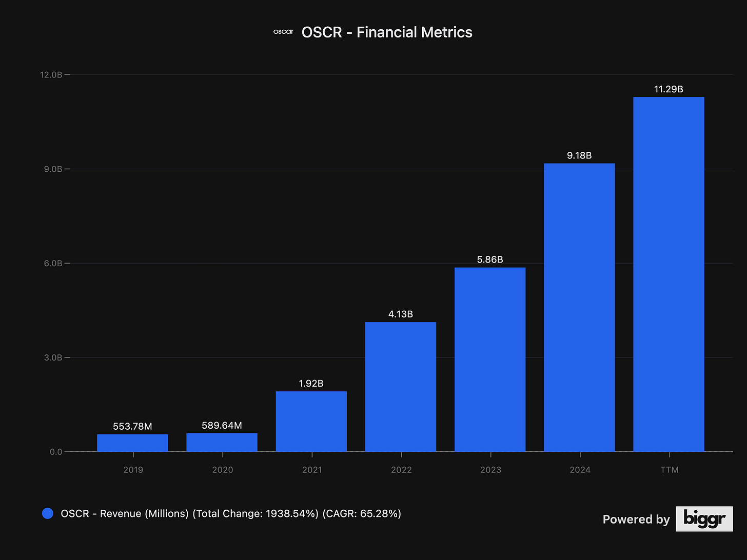Select the 2023 revenue bar
Screen dimensions: 747x560
click(x=489, y=359)
